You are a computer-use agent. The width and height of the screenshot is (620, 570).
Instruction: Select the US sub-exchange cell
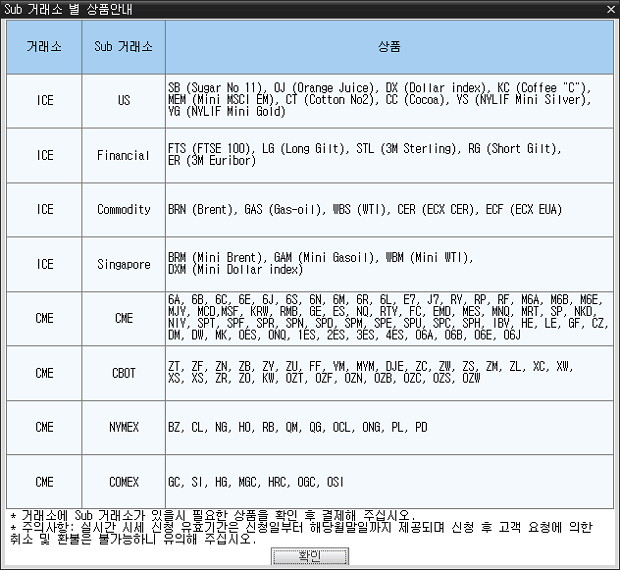(123, 101)
